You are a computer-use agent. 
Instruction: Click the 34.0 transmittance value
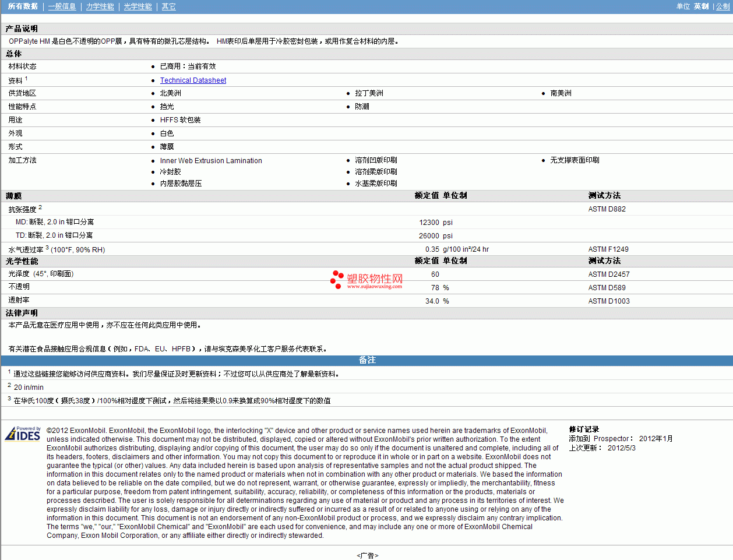pos(432,301)
